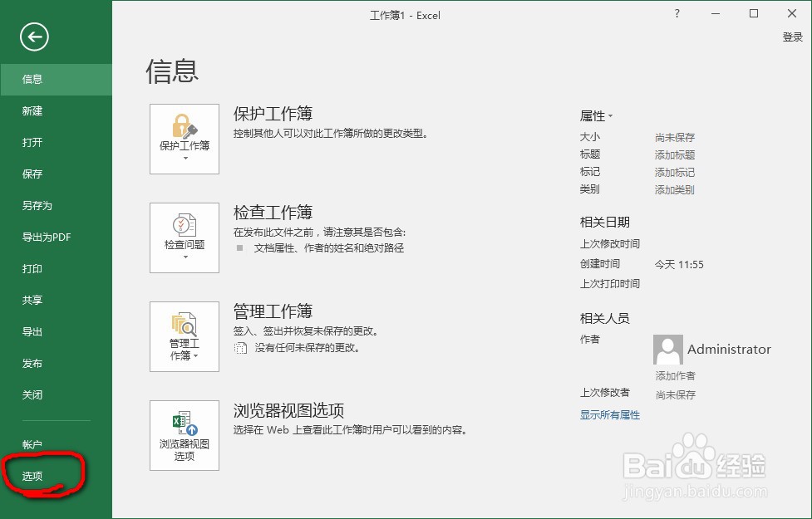Click the 尚未保存 size value
Screen dimensions: 812x519
pyautogui.click(x=675, y=138)
